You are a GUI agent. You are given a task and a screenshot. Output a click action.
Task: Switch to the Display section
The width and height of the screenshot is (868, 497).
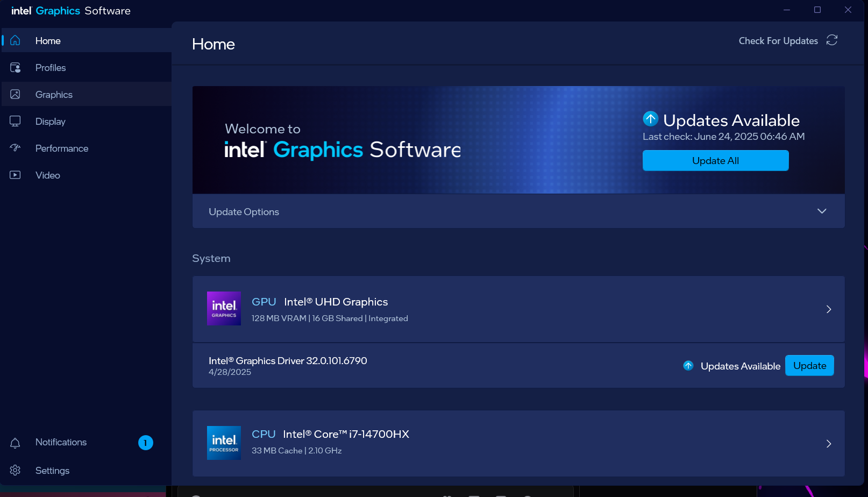(87, 121)
